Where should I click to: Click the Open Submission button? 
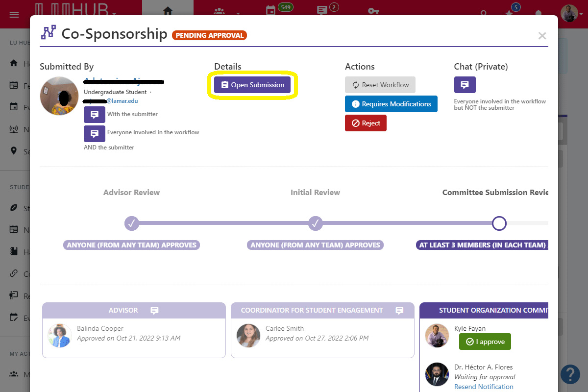[x=252, y=85]
